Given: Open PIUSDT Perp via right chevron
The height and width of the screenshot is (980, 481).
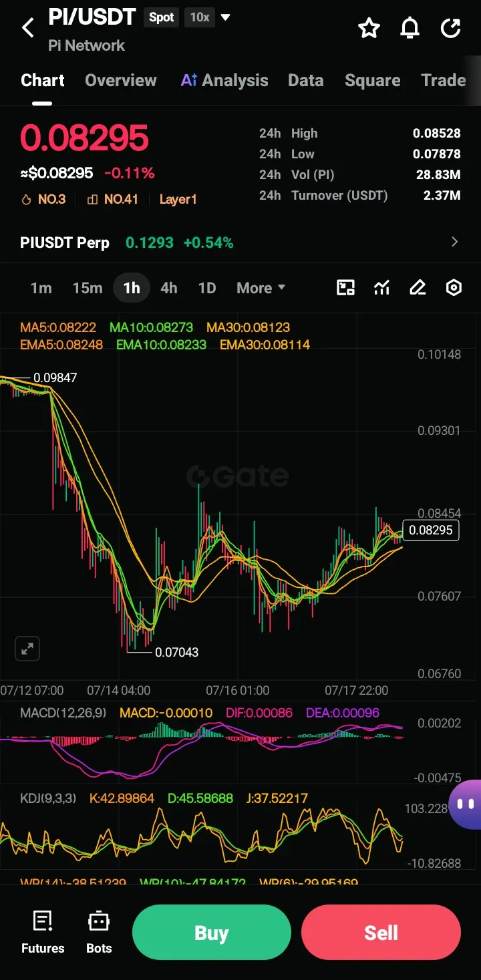Looking at the screenshot, I should pyautogui.click(x=455, y=242).
